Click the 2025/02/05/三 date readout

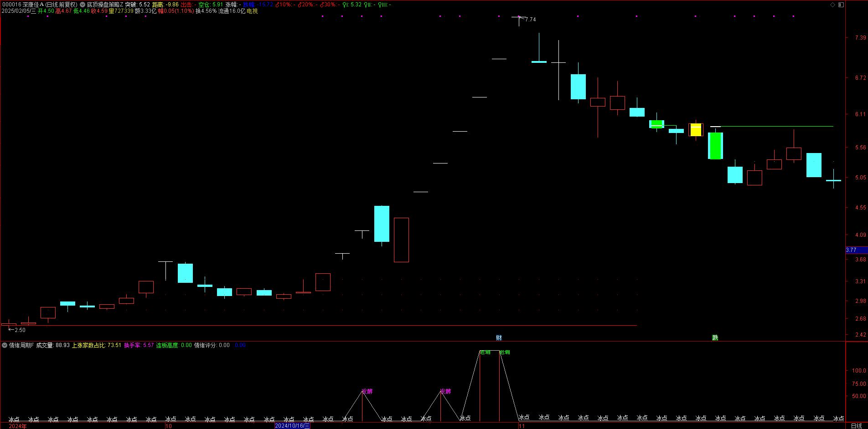pos(19,11)
